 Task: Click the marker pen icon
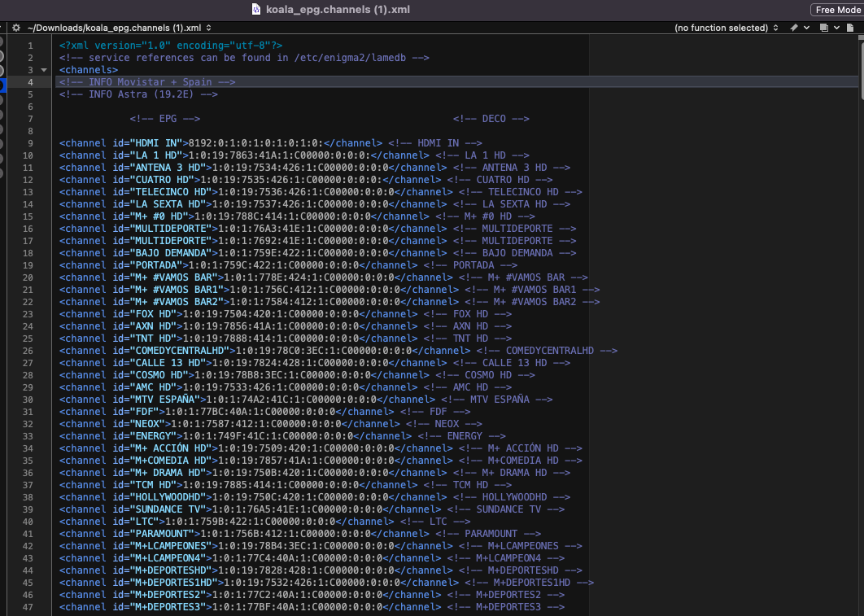click(x=793, y=28)
